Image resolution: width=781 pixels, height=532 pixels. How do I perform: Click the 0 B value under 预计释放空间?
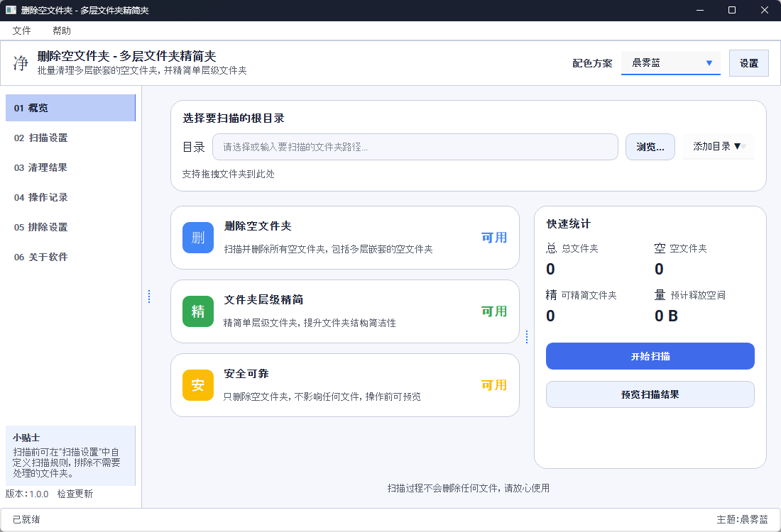[667, 316]
